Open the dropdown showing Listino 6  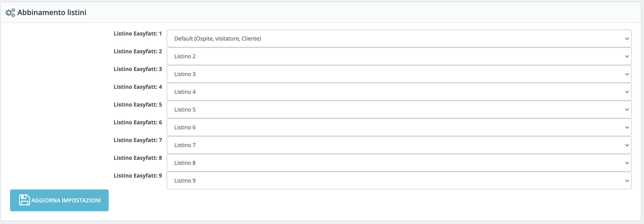(x=399, y=127)
